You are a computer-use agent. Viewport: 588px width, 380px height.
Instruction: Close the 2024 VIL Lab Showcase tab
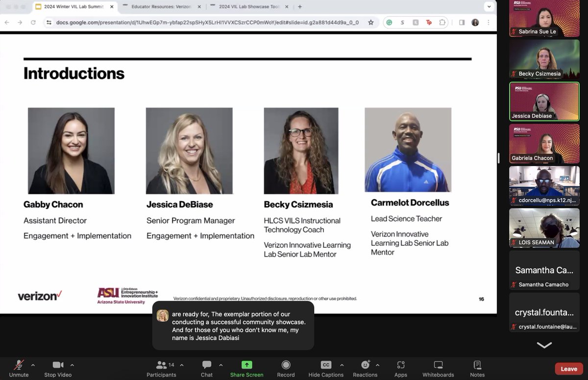(288, 7)
